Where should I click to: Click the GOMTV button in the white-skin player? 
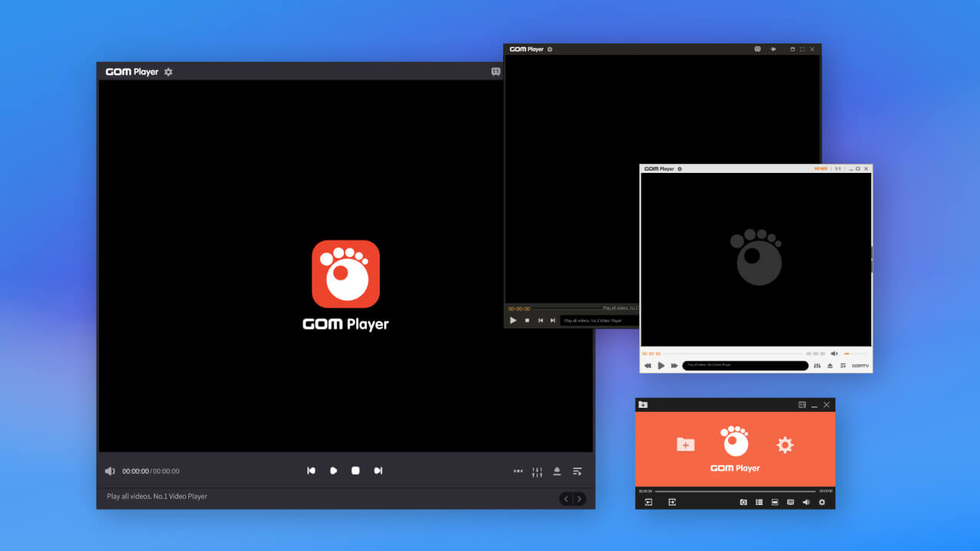(861, 366)
